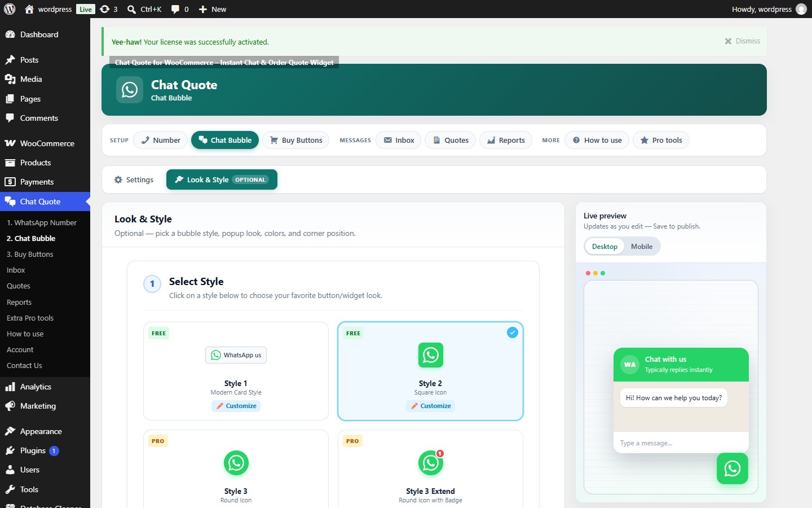Choose Style 3 Extend with Badge card
The image size is (812, 508).
[x=430, y=470]
